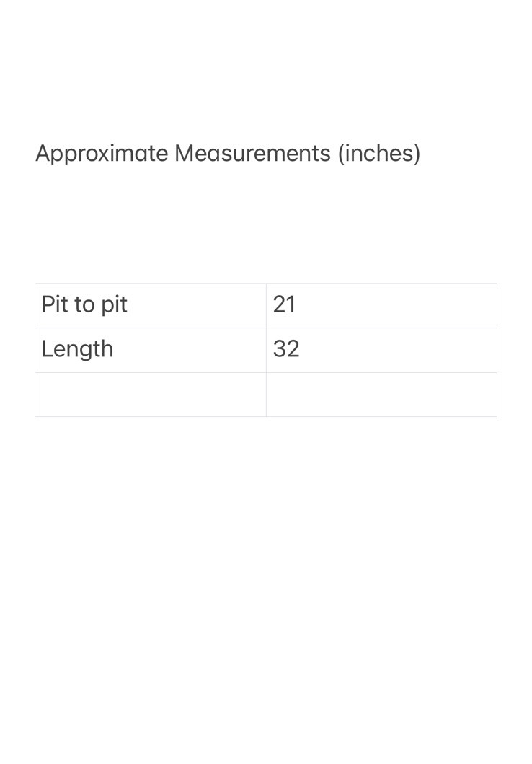Click the word "Measurements" in the heading
Viewport: 532px width, 764px height.
click(x=252, y=153)
